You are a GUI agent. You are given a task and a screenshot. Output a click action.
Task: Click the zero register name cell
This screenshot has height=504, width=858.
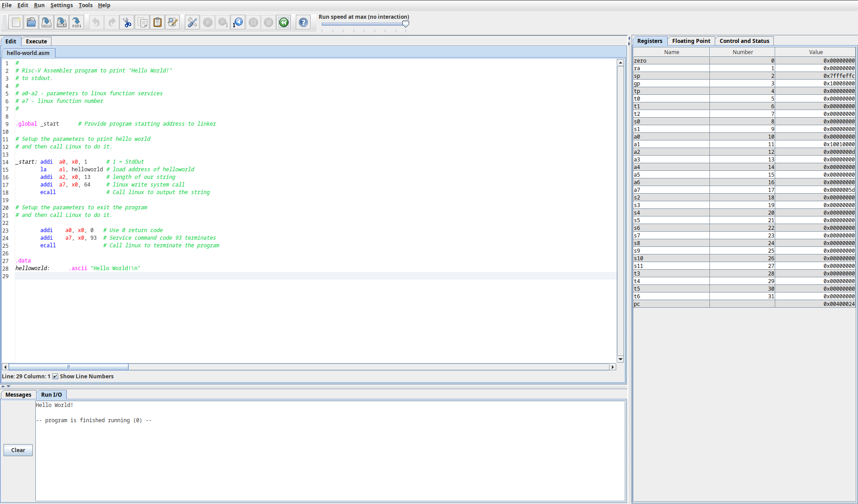tap(671, 60)
